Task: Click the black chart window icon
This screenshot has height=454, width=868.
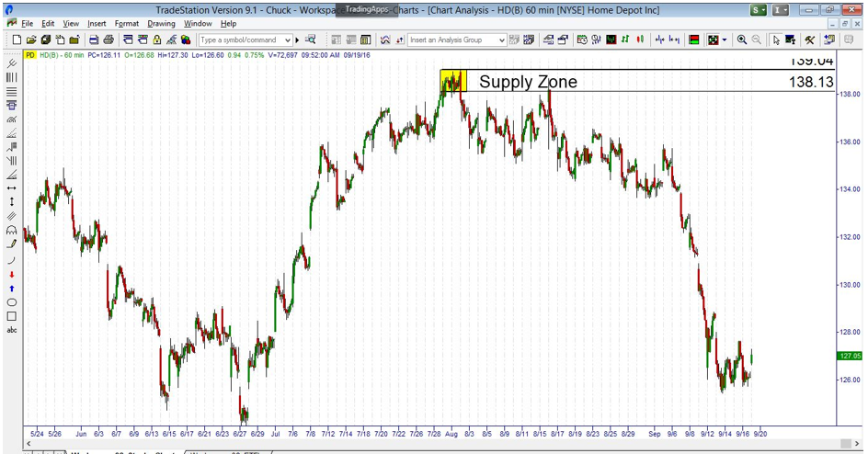Action: pos(611,40)
